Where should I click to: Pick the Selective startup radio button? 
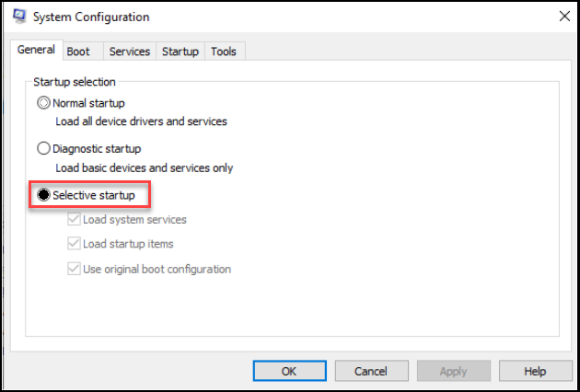pyautogui.click(x=43, y=195)
